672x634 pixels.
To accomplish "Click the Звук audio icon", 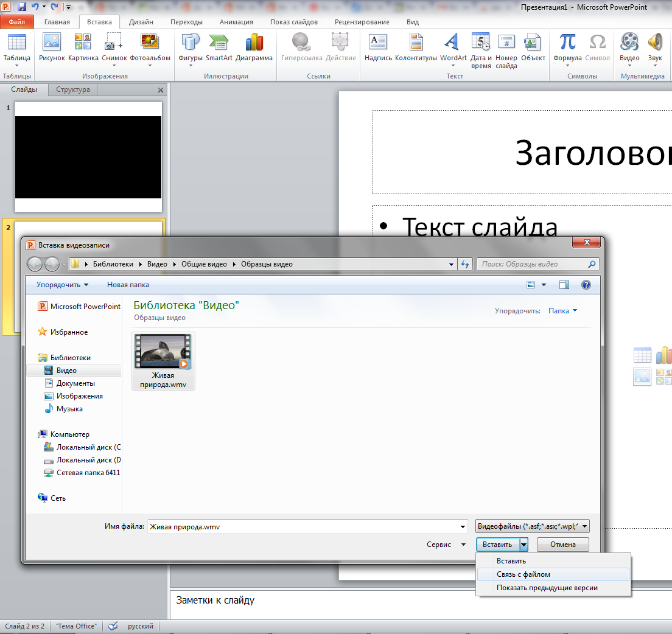I will [655, 49].
